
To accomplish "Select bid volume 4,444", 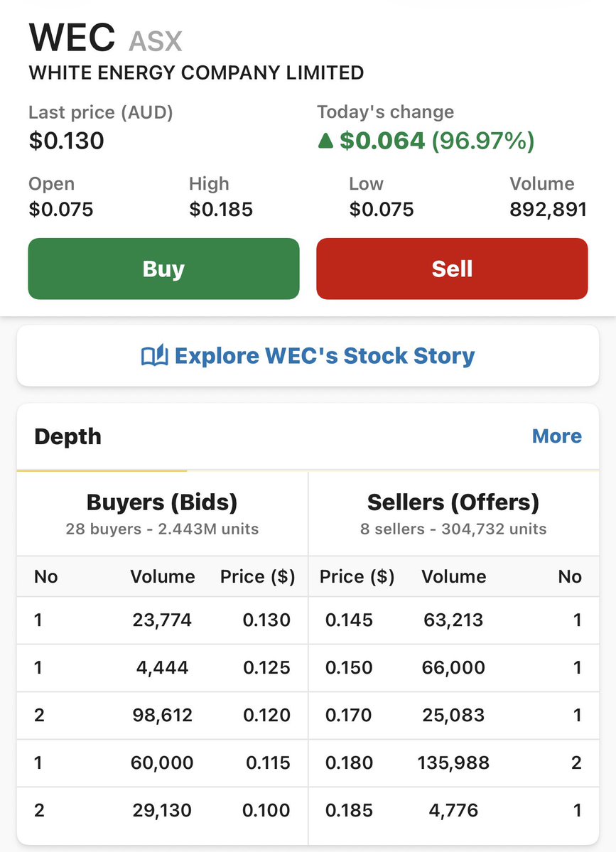I will tap(163, 667).
